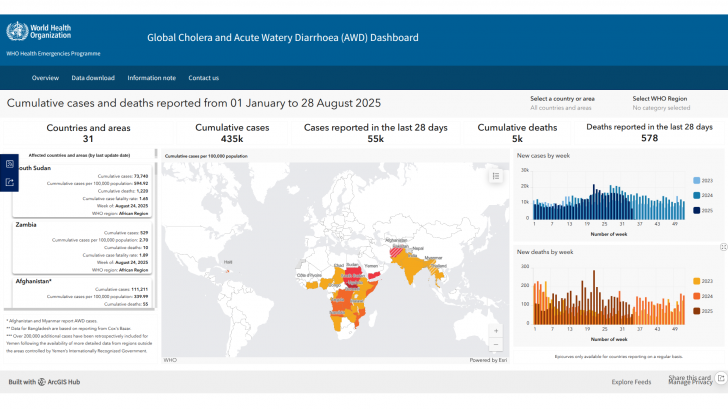The image size is (728, 409).
Task: Click the feed icon on left sidebar
Action: (x=9, y=164)
